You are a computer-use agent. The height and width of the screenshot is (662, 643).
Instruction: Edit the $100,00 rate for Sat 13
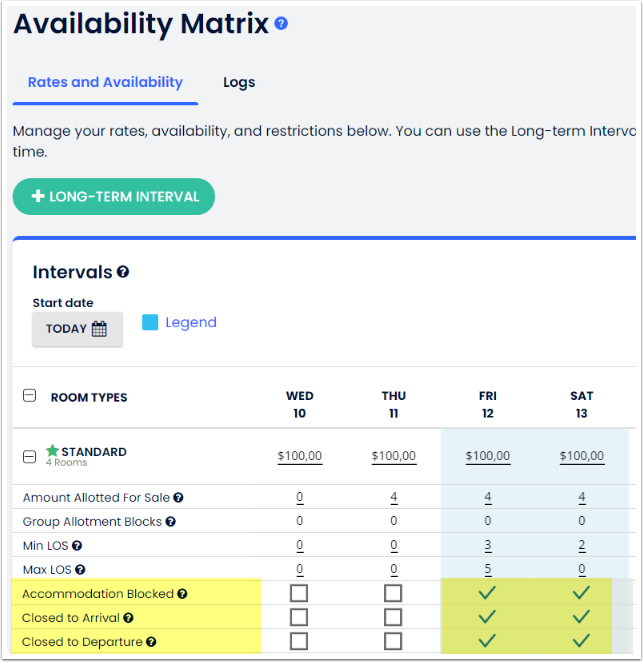(581, 456)
